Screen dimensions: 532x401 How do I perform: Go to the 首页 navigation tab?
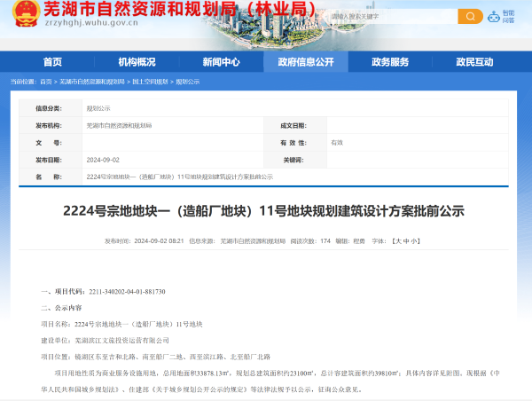pyautogui.click(x=52, y=62)
